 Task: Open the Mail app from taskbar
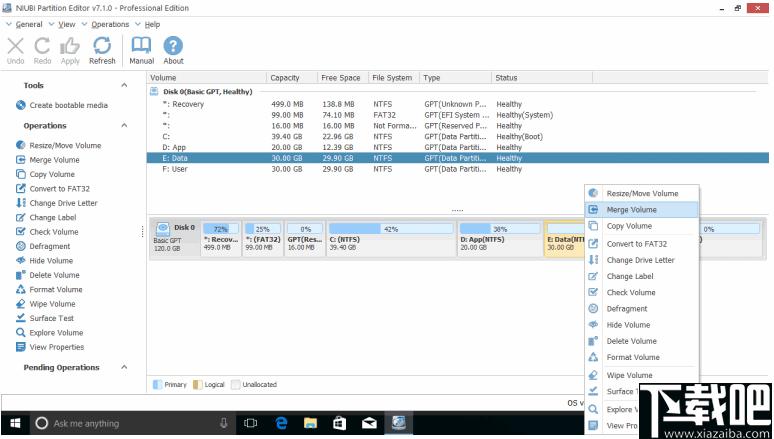[x=369, y=423]
